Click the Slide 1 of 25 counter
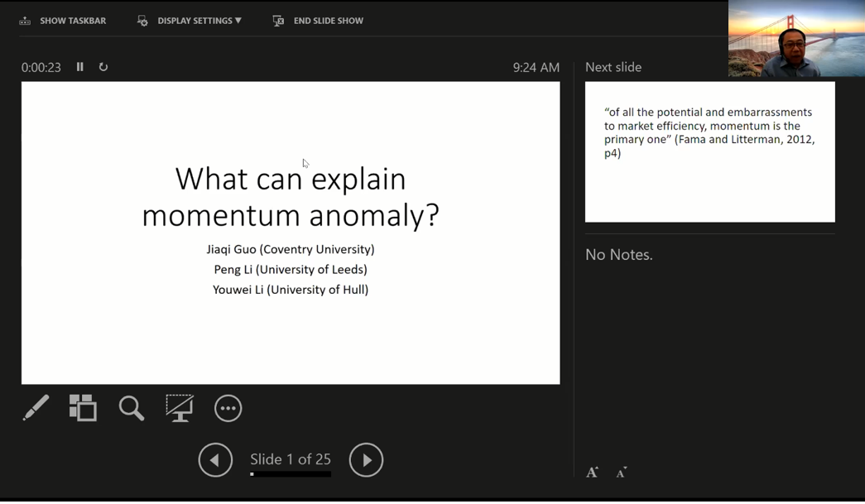Screen dimensions: 865x504 coord(291,459)
